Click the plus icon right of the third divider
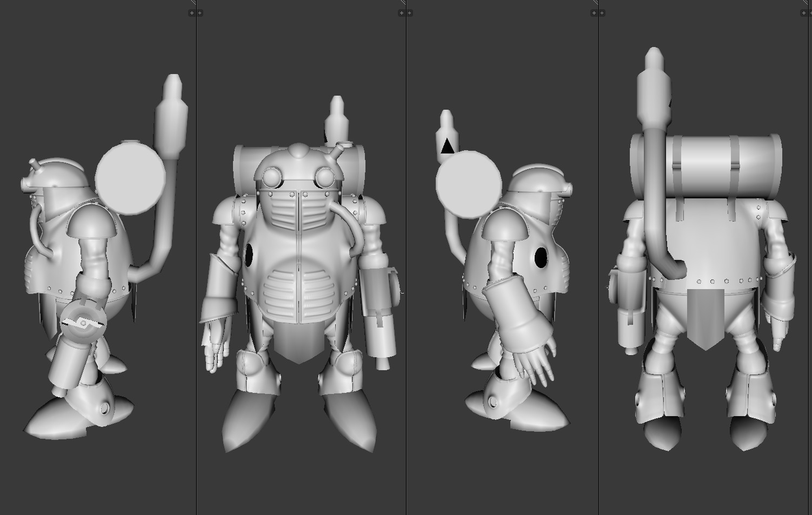The image size is (812, 515). (602, 12)
